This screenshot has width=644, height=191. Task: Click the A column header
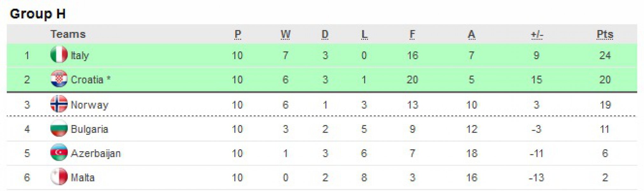coord(471,34)
